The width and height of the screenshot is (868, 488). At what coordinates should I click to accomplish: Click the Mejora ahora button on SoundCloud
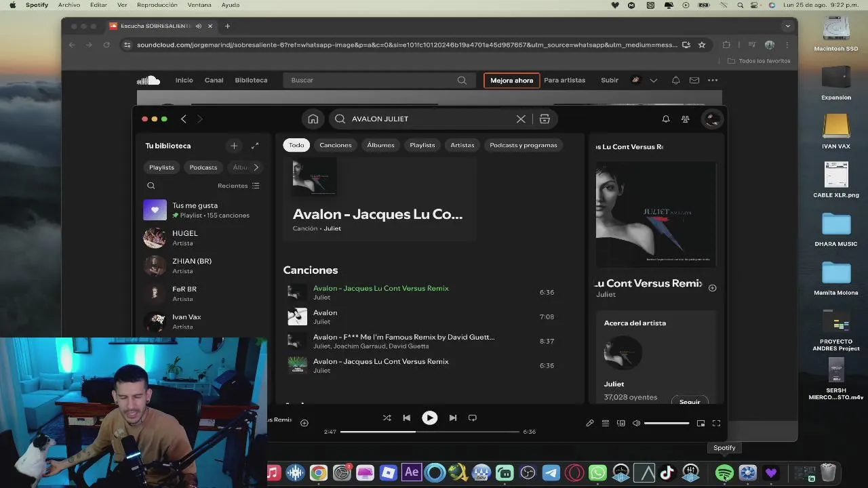[x=511, y=80]
